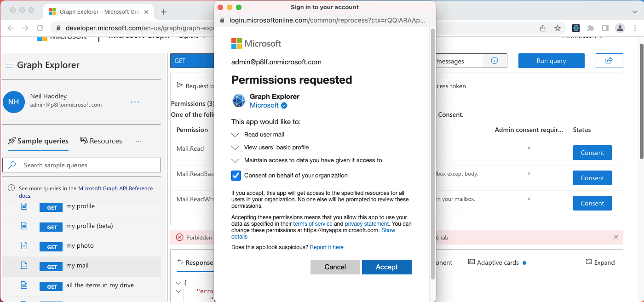Click the Chrome profile avatar icon
The width and height of the screenshot is (644, 302).
620,28
